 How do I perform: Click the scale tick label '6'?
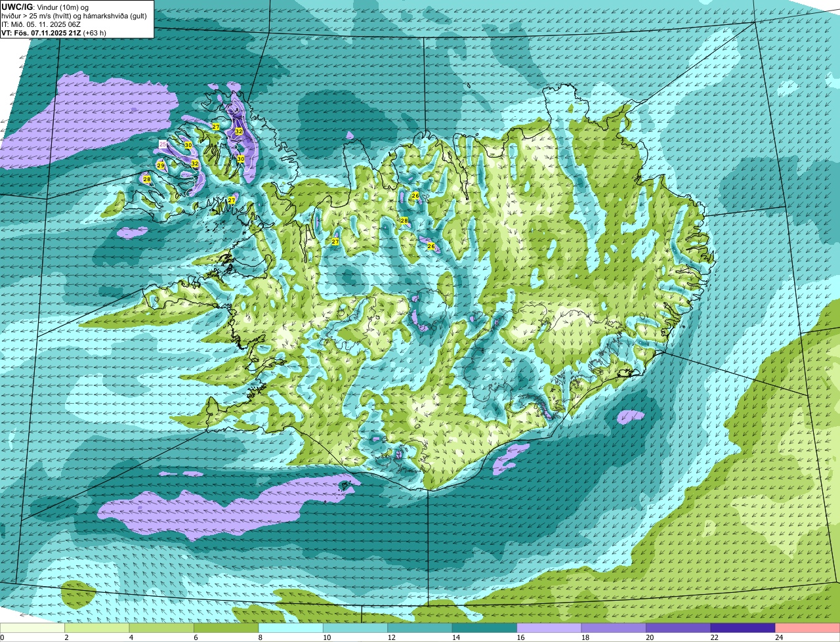196,637
